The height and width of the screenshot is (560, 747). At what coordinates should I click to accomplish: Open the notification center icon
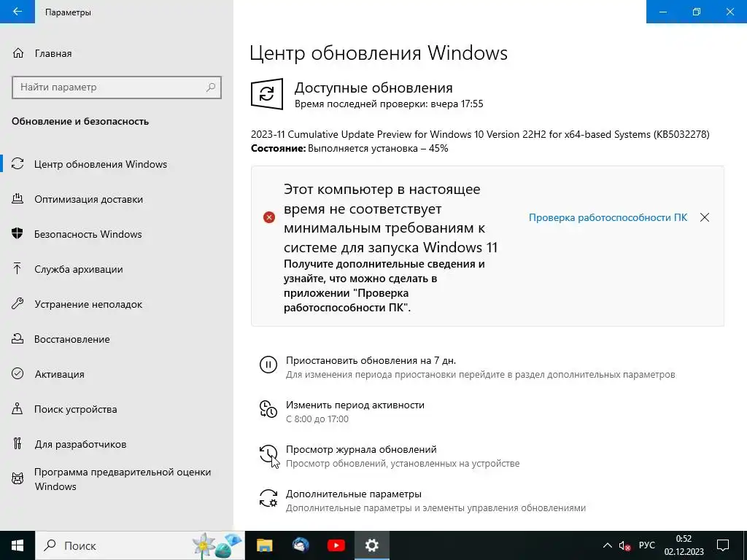(x=723, y=545)
